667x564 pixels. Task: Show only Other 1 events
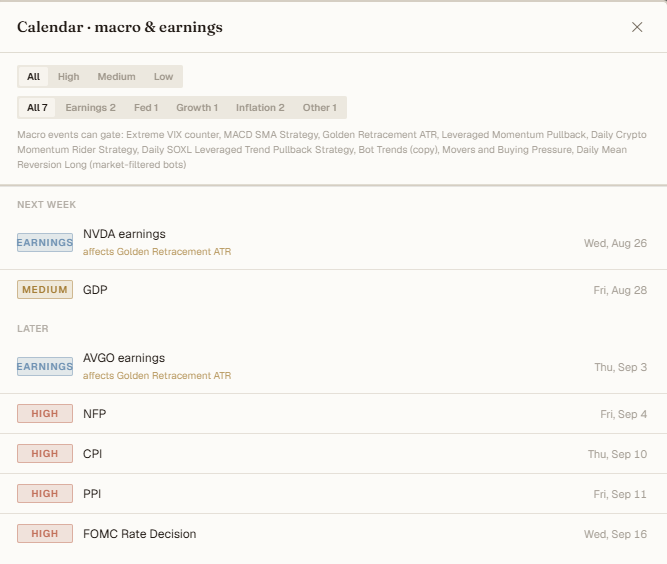(319, 108)
